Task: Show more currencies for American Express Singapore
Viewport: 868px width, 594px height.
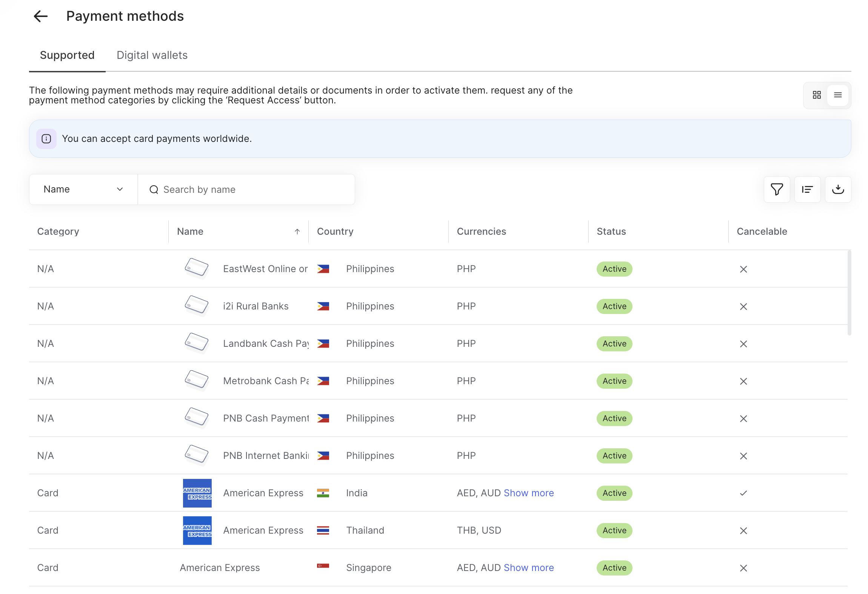Action: coord(529,568)
